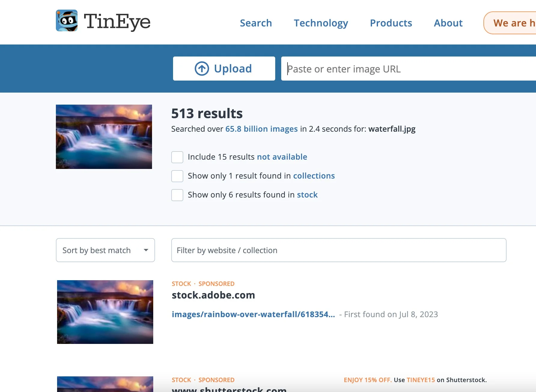Open the "collections" link
The height and width of the screenshot is (392, 536).
(x=314, y=176)
